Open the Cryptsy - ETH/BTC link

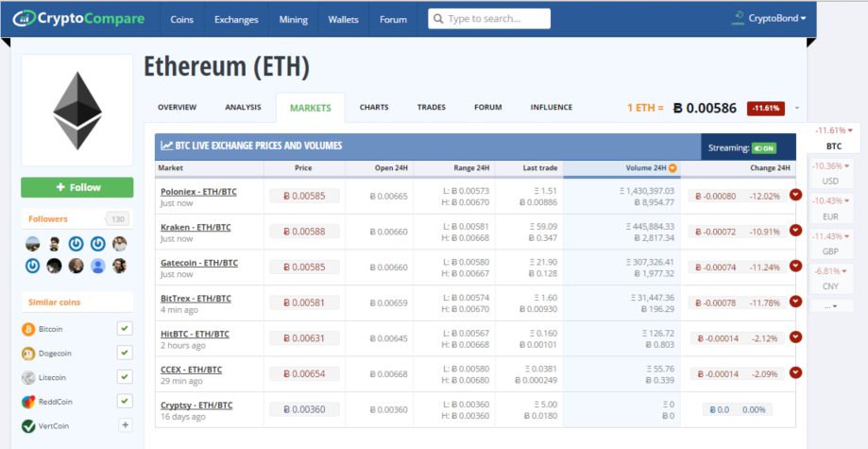[x=196, y=406]
